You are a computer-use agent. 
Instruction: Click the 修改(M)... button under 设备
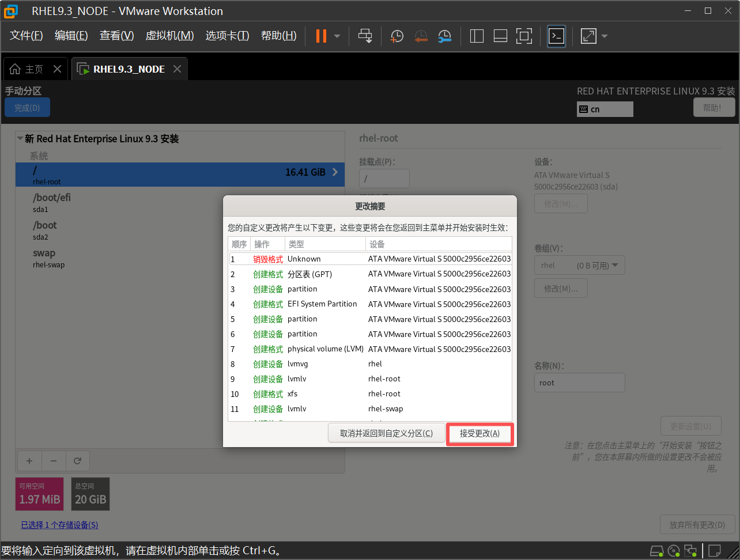pyautogui.click(x=561, y=203)
